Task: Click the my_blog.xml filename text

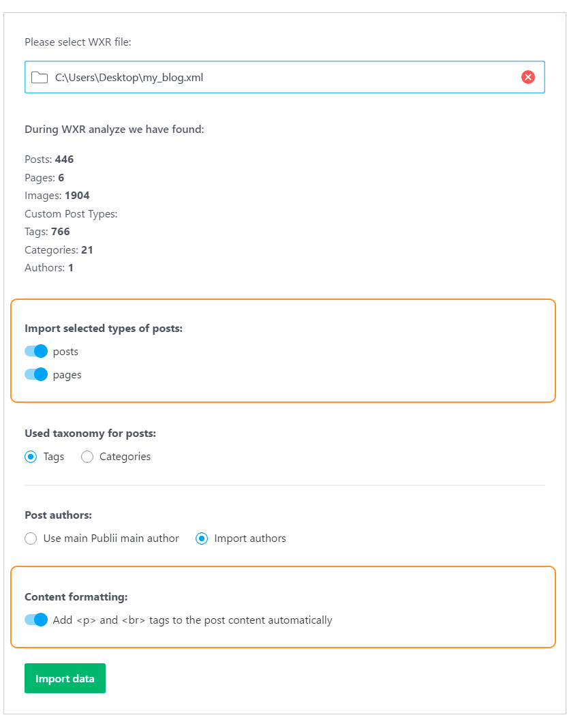Action: (x=127, y=77)
